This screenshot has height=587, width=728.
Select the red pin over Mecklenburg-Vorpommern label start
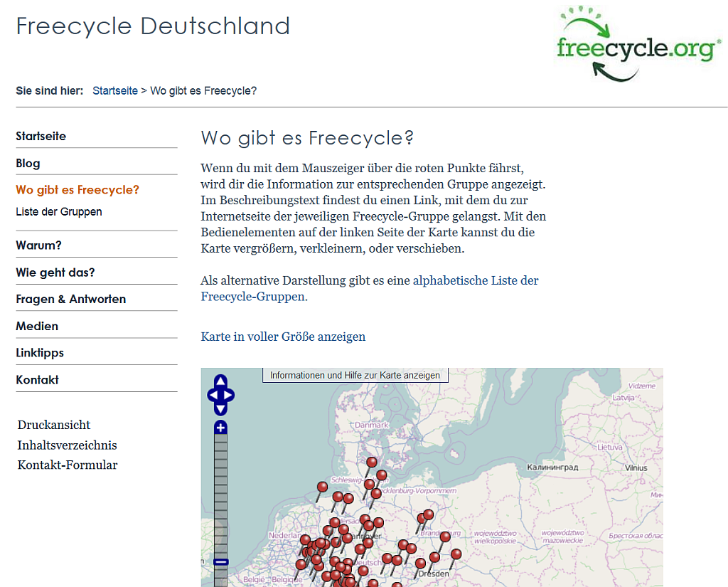click(377, 494)
